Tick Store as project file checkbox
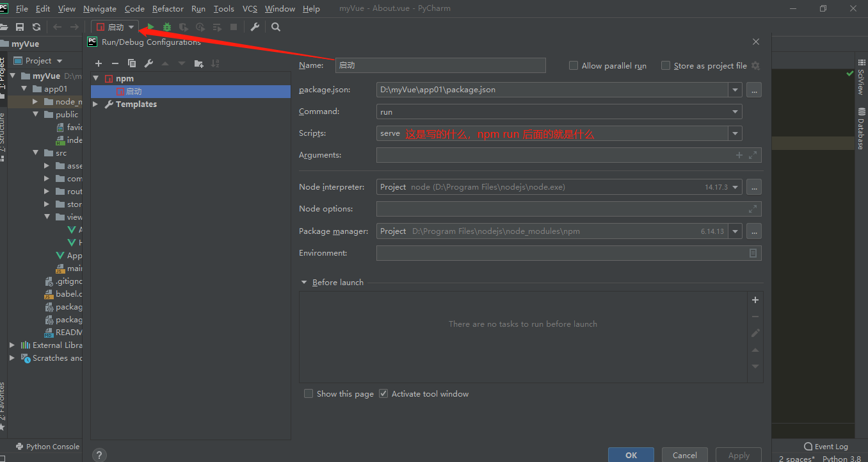 point(666,65)
